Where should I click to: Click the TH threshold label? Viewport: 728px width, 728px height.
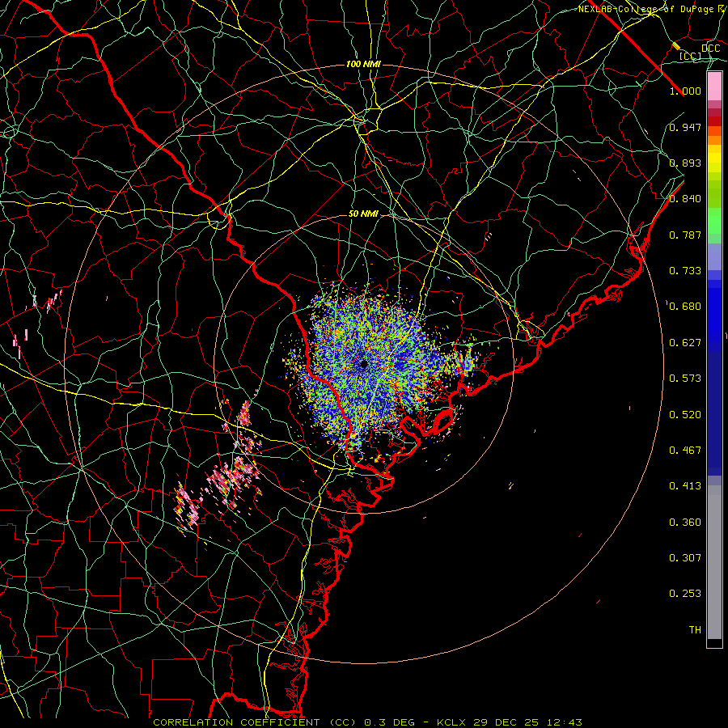coord(695,630)
